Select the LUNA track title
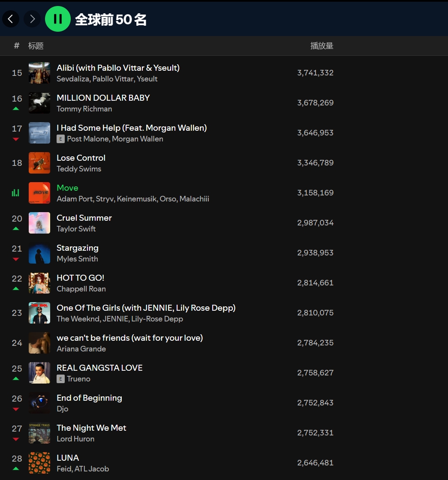Image resolution: width=448 pixels, height=480 pixels. (x=68, y=458)
